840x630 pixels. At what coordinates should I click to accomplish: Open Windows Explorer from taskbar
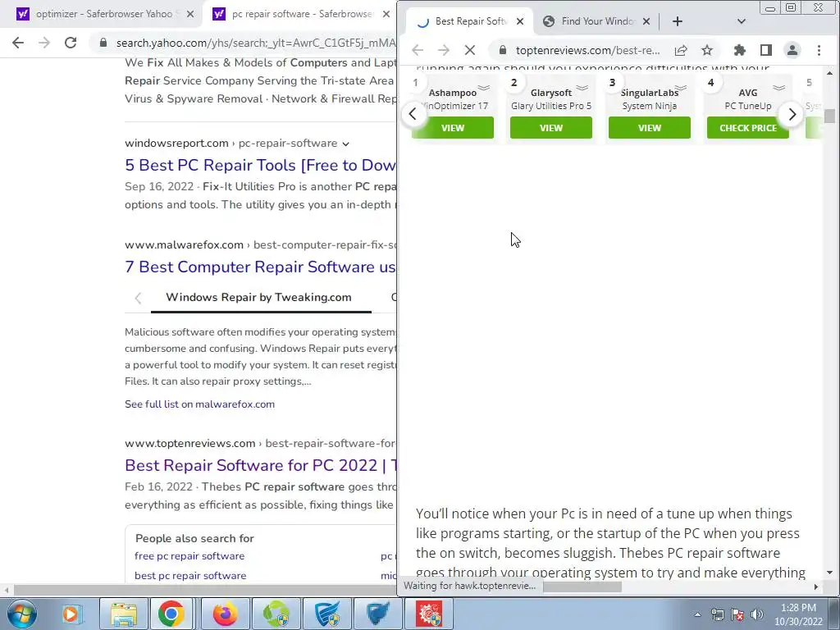123,614
